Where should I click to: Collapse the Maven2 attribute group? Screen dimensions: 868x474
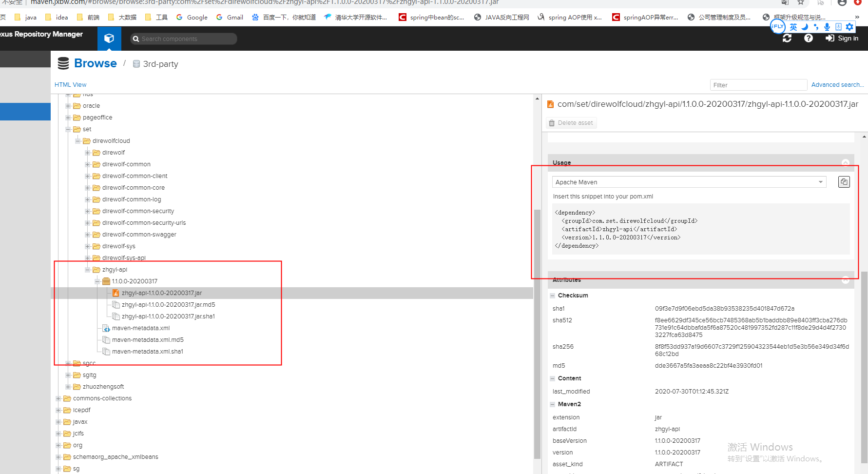click(x=553, y=404)
